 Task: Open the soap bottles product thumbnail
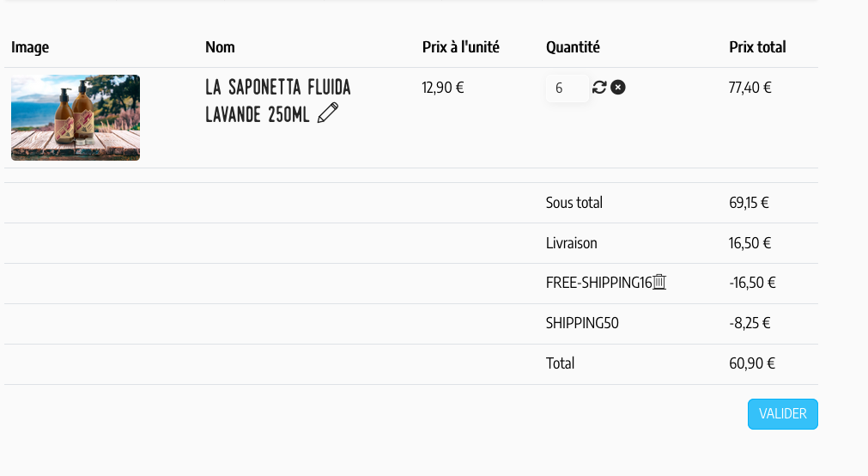76,118
